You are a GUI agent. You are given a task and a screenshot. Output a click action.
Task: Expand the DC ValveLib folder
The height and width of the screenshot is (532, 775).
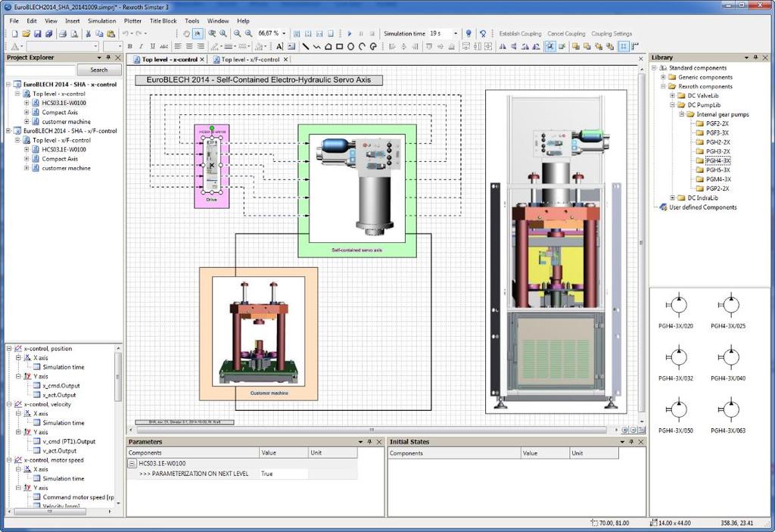click(x=673, y=96)
